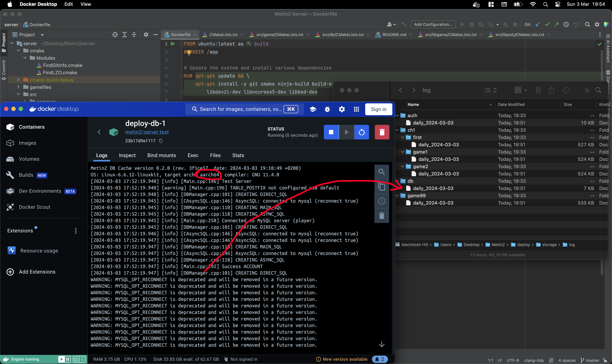Restart the deploy-db-1 container

tap(361, 132)
